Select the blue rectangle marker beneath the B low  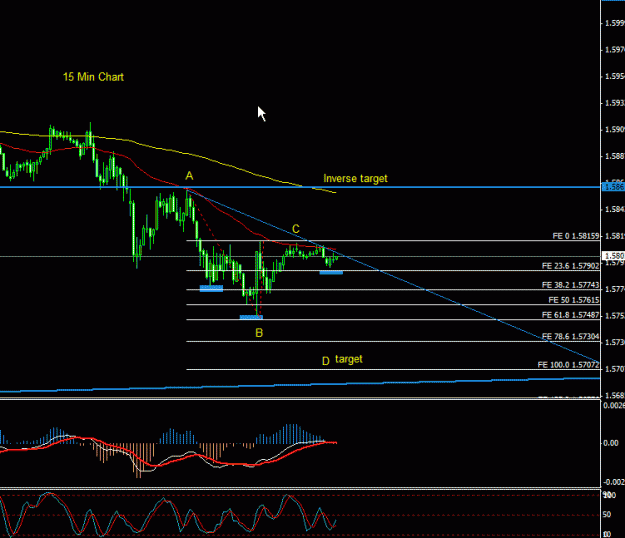251,317
